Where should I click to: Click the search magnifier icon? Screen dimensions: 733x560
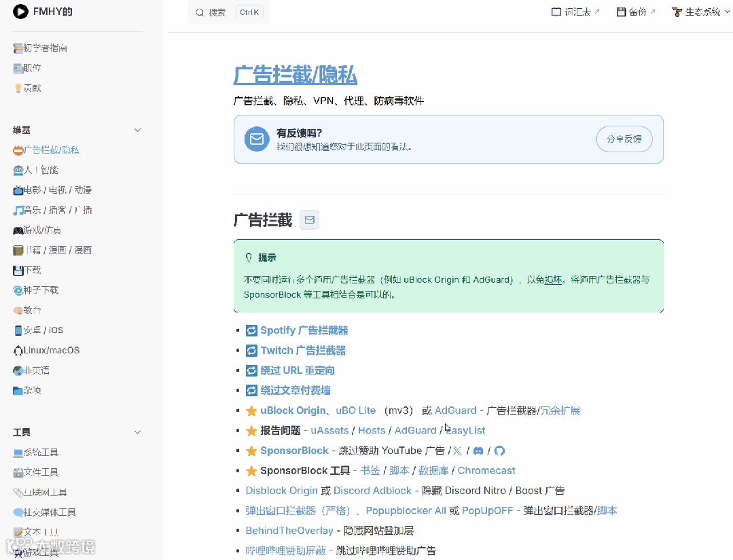200,13
